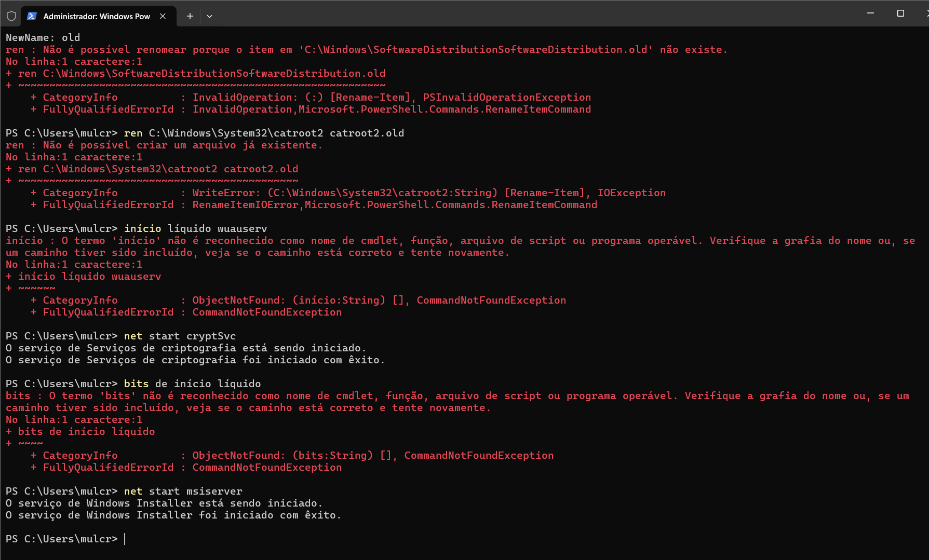
Task: Maximize the terminal window
Action: 900,13
